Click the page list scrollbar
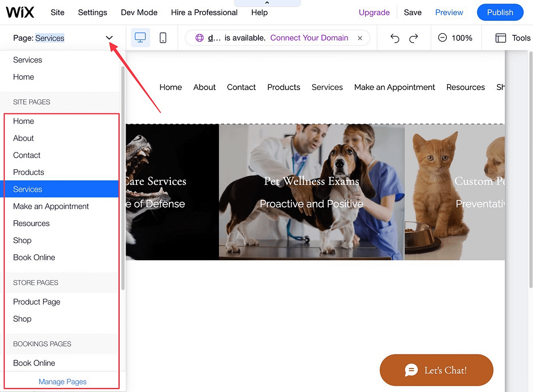This screenshot has height=392, width=533. tap(123, 178)
